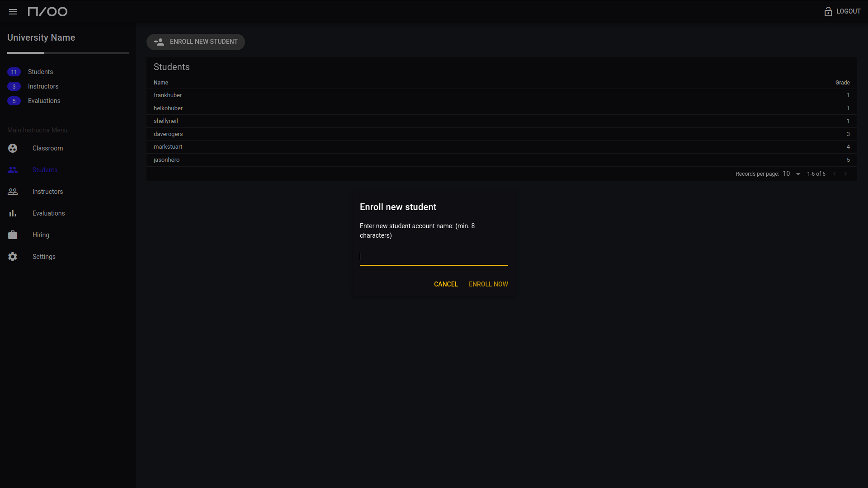Click the Evaluations bar chart icon
868x488 pixels.
(x=13, y=213)
